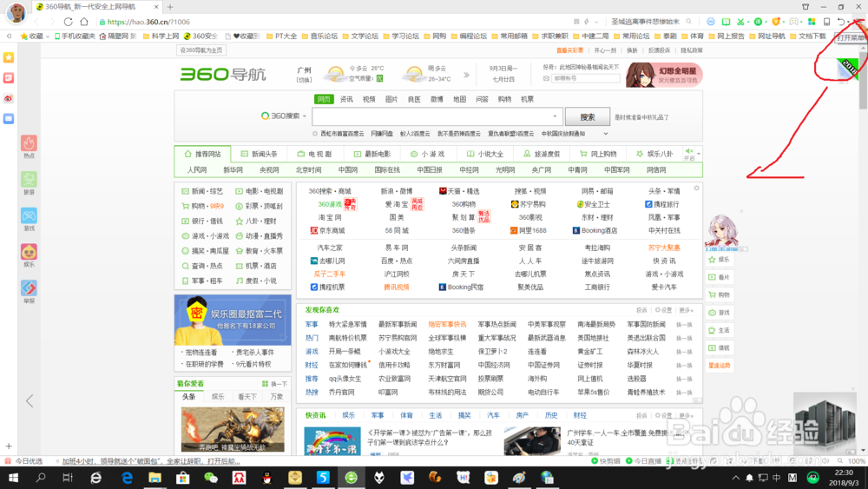Select the 图片 search tab
The image size is (868, 489).
click(391, 99)
